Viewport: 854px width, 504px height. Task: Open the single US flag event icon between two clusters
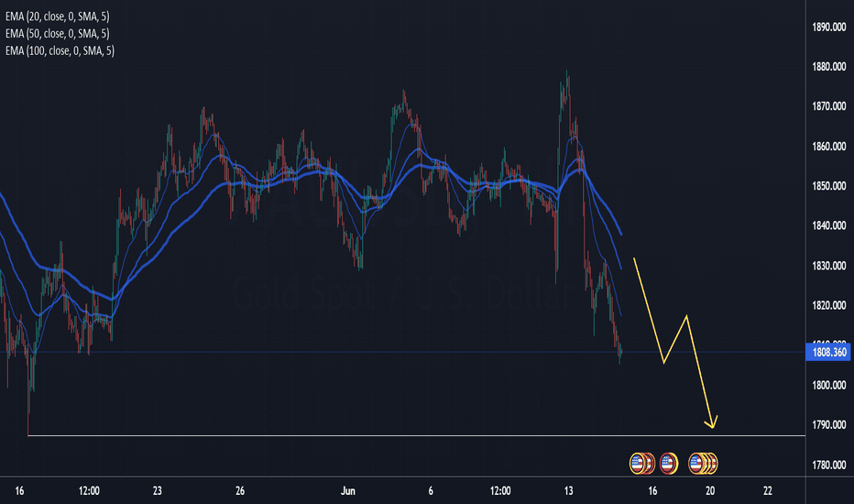(x=669, y=463)
